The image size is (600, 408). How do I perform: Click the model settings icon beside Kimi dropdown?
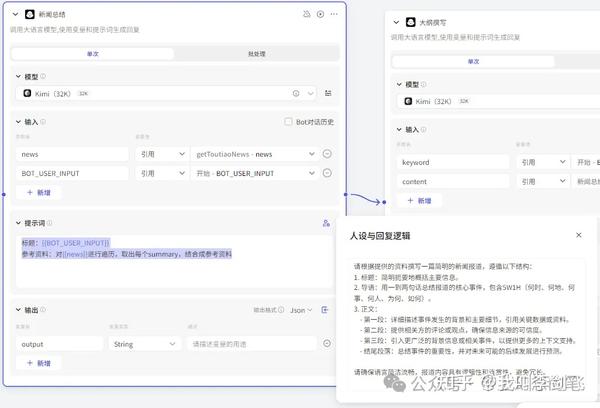click(328, 93)
